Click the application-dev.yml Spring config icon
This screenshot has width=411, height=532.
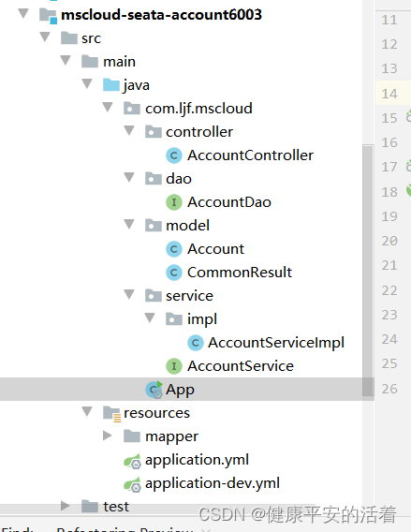132,484
